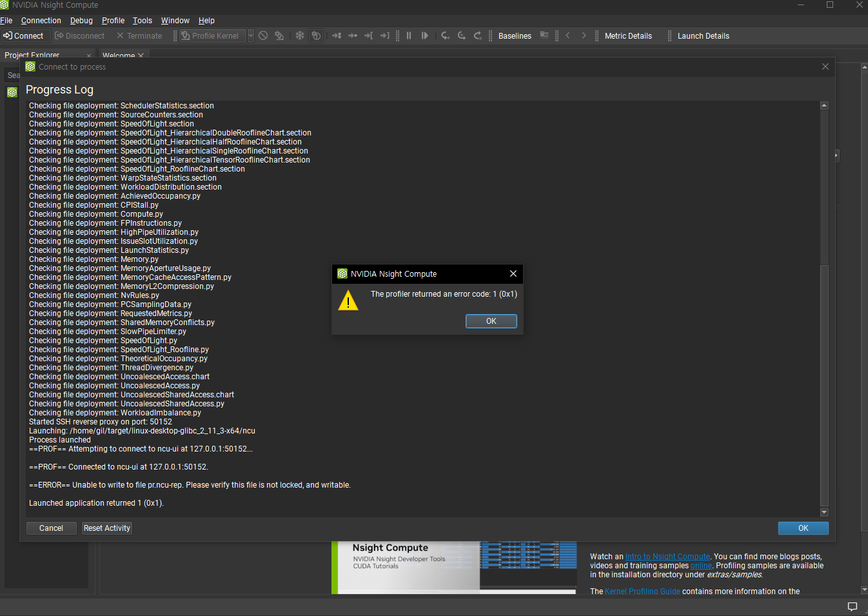Click the progress log vertical scrollbar thumb
The image size is (868, 616).
tap(824, 386)
